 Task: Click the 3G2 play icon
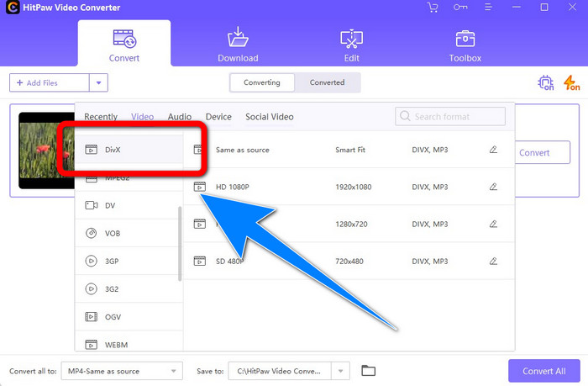click(91, 288)
